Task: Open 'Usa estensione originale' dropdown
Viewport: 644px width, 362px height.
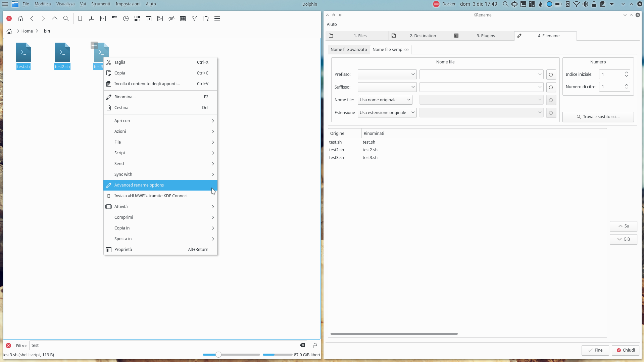Action: click(387, 113)
